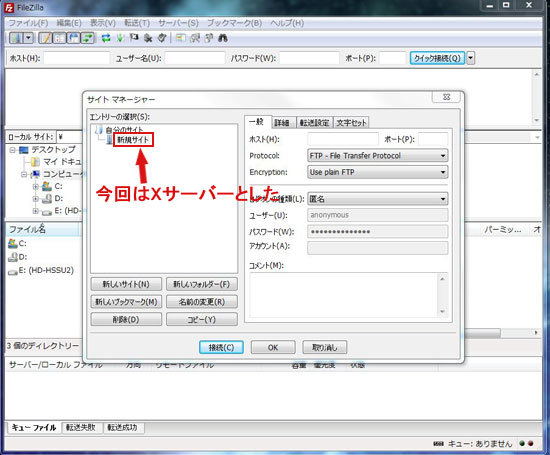
Task: Select the 新規サイト entry in site tree
Action: click(133, 140)
